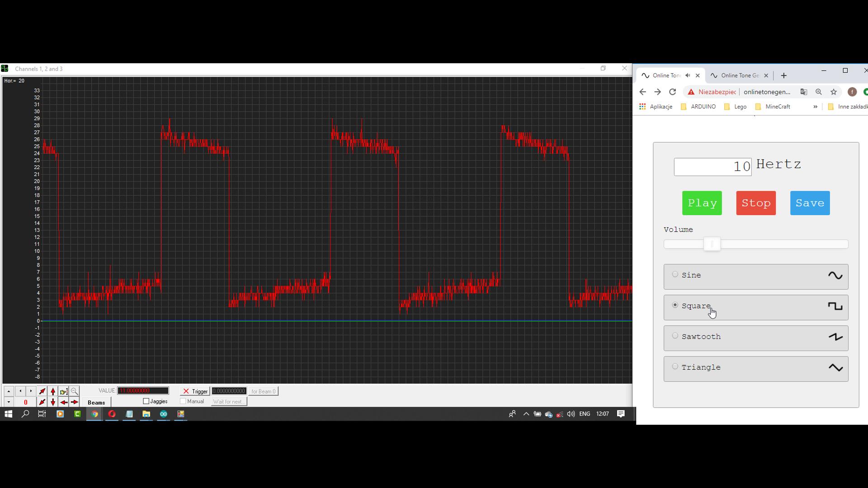Screen dimensions: 868x488
Task: Click the zoom in icon
Action: (75, 391)
